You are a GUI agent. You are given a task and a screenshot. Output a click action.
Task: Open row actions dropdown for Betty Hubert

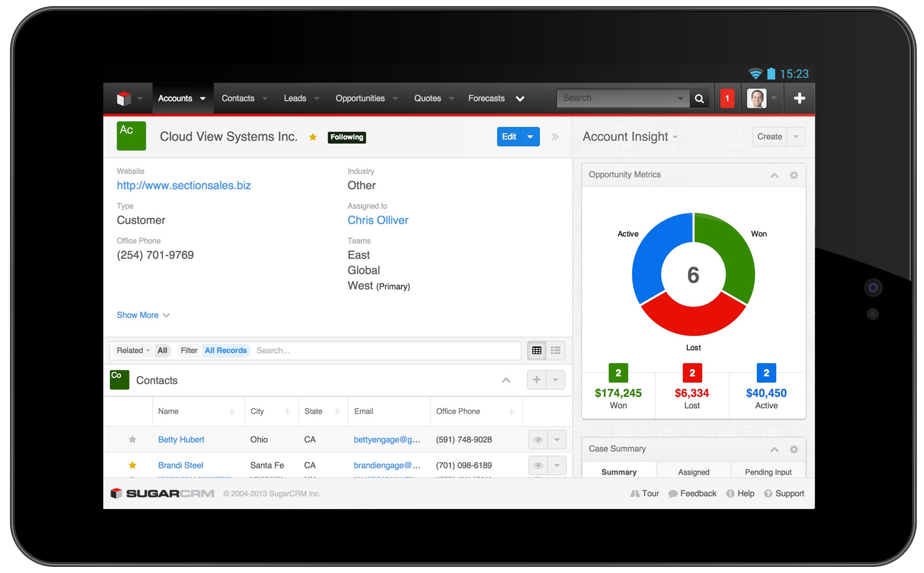557,440
